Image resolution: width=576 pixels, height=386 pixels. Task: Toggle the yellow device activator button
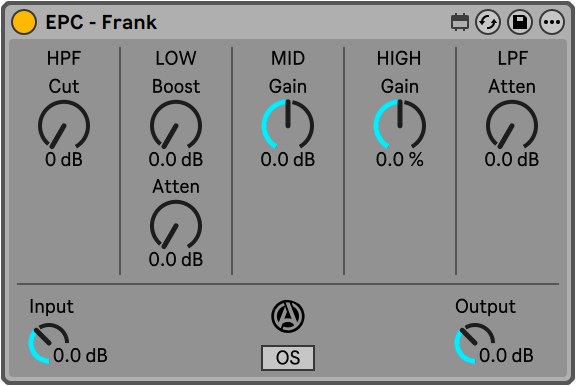24,22
